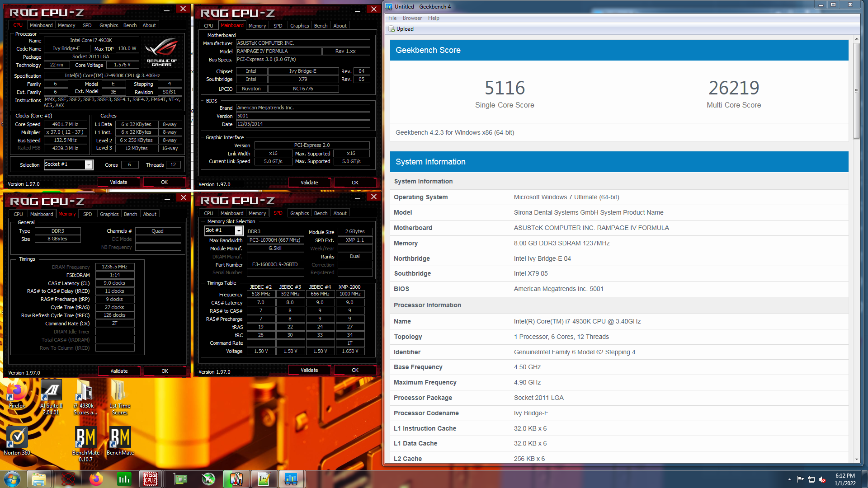Click the XMP-2000 column header in Timings Table
The width and height of the screenshot is (868, 488).
pyautogui.click(x=349, y=287)
